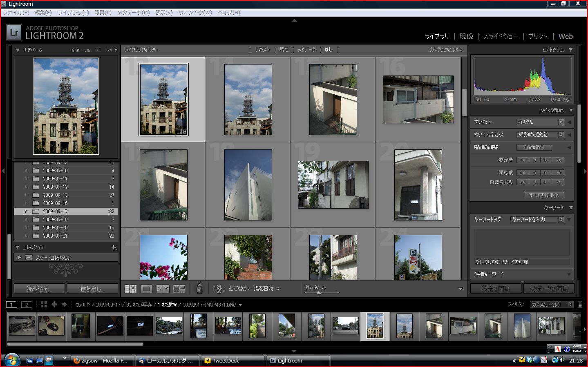Adjust the サムネール thumbnail size slider
Screen dimensions: 588x367
(319, 293)
